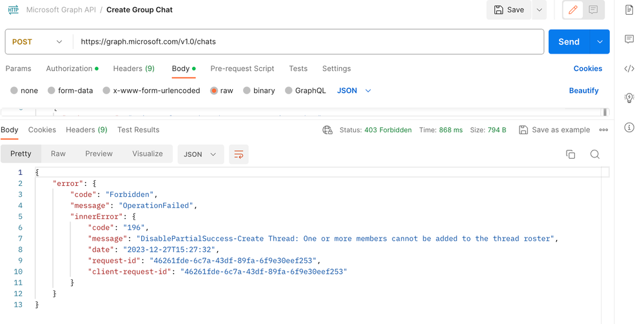Screen dimensions: 644x324
Task: Switch response view to Visualize
Action: tap(148, 154)
